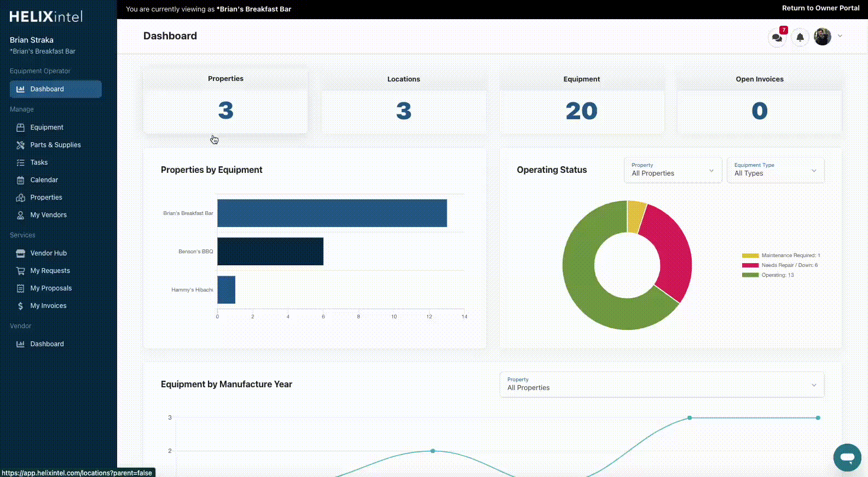The width and height of the screenshot is (868, 477).
Task: Open Manufacture Year Property dropdown
Action: 662,385
